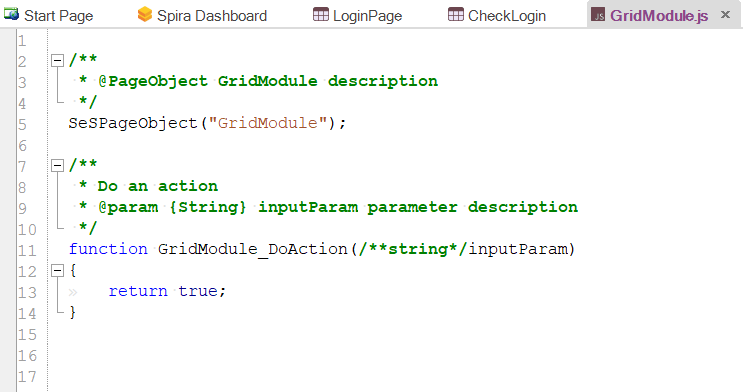This screenshot has height=392, width=743.
Task: Close the GridModule.js tab
Action: (725, 15)
